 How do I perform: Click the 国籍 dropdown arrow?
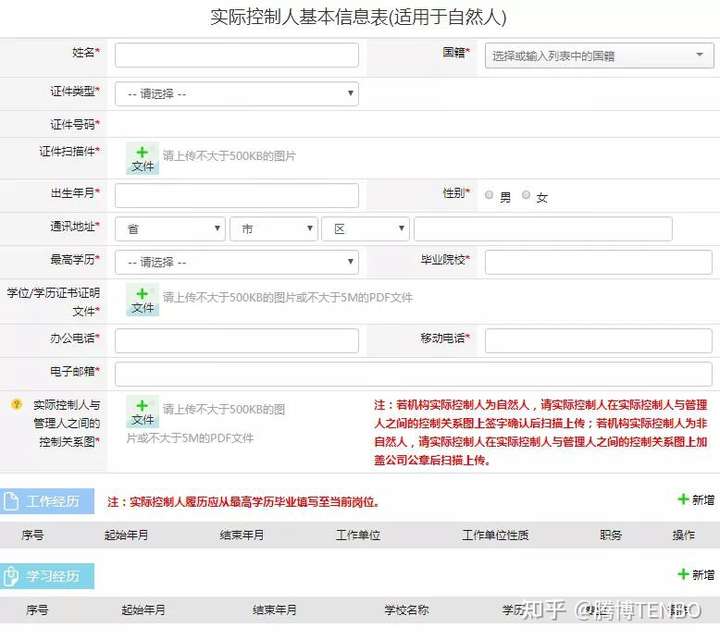coord(699,55)
